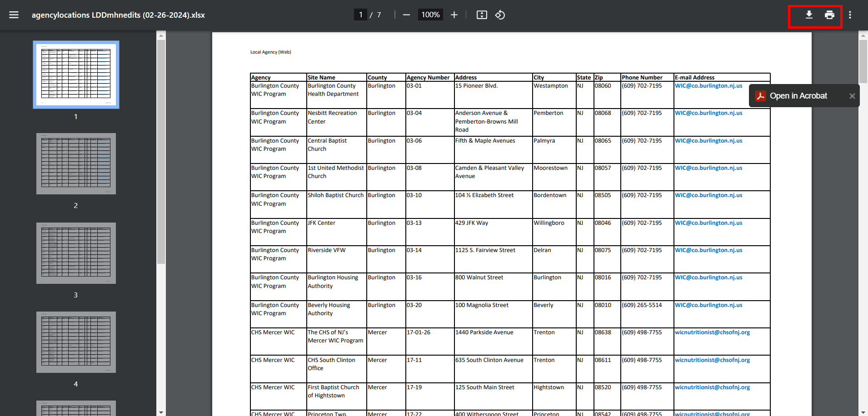Click the thumbnail panel scrollbar handle

pos(161,152)
